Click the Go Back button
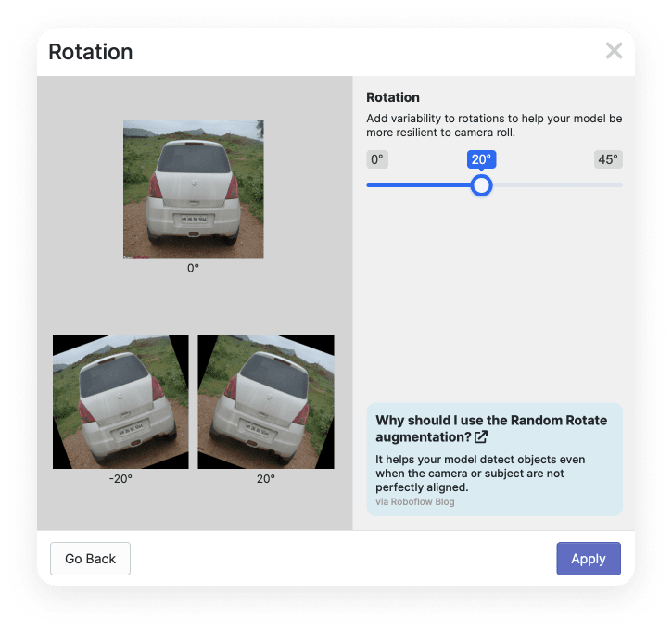The height and width of the screenshot is (632, 672). (x=91, y=558)
